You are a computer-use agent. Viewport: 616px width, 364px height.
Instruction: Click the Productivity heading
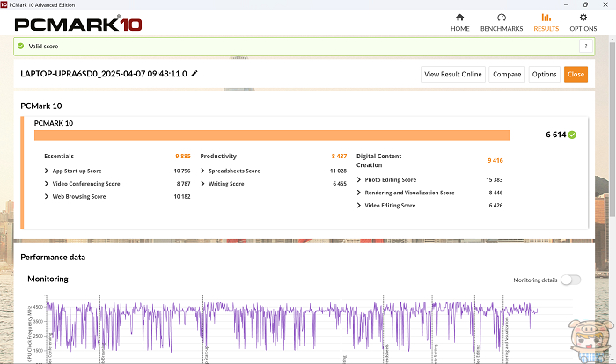[218, 156]
